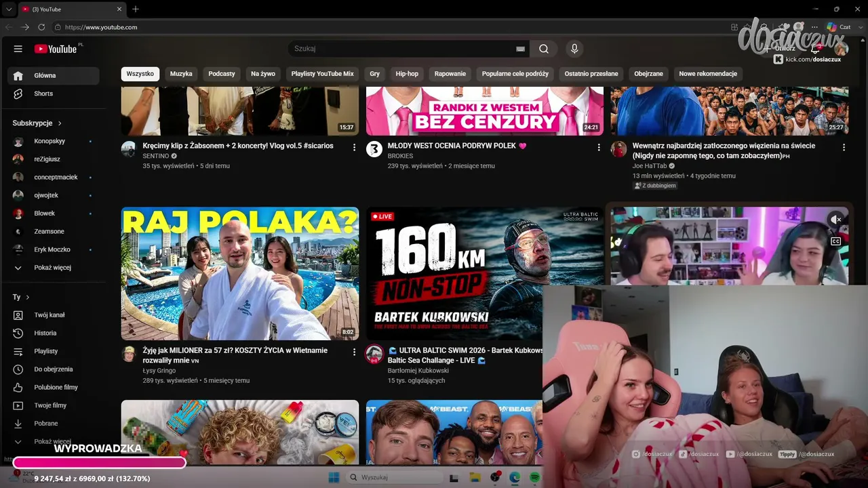Image resolution: width=868 pixels, height=488 pixels.
Task: Expand Pokaż więcej under subscriptions
Action: tap(53, 268)
